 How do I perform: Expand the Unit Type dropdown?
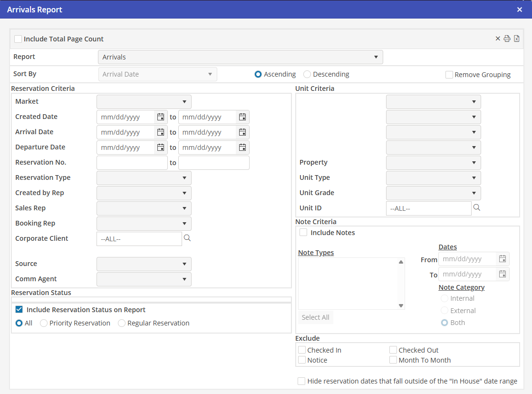433,178
